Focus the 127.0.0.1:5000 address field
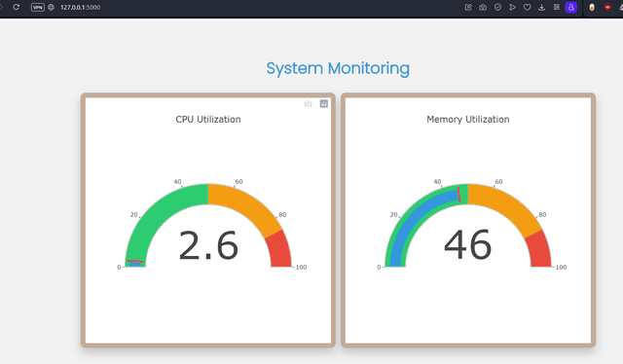The width and height of the screenshot is (623, 364). (80, 7)
